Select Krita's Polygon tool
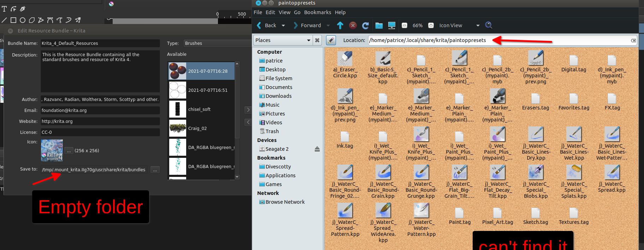Screen dimensions: 644x250 pyautogui.click(x=32, y=20)
